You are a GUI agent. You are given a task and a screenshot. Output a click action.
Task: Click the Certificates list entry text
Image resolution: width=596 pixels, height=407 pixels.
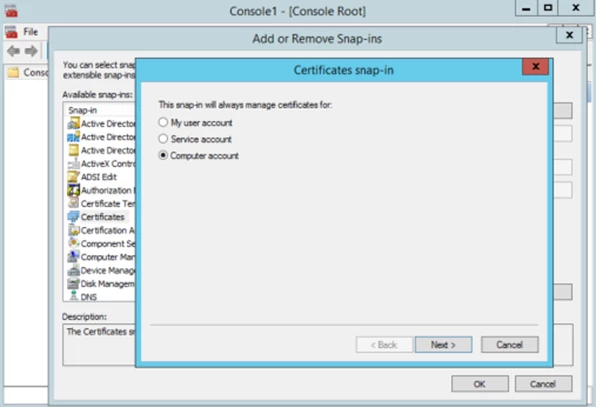click(x=103, y=217)
